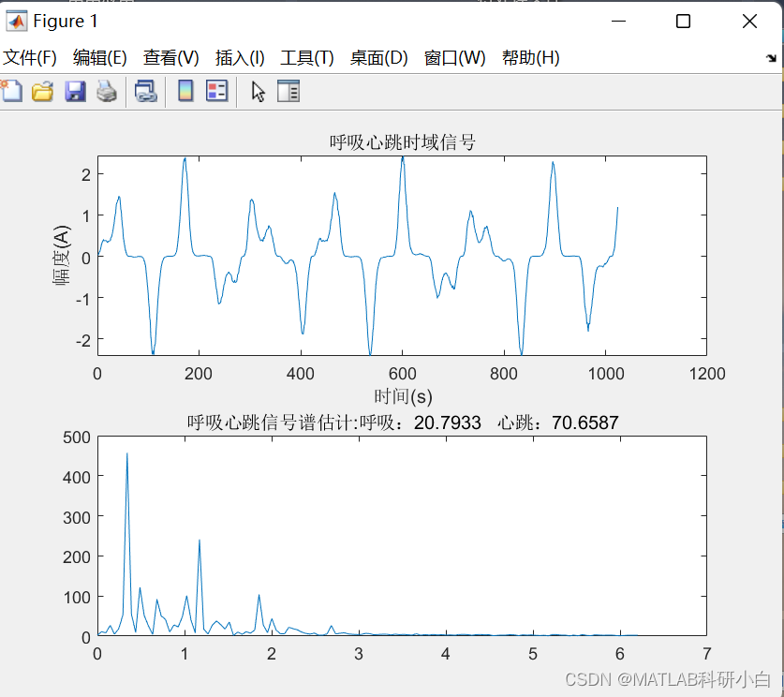The image size is (784, 697).
Task: Click inside the 呼吸心跳时域信号 plot area
Action: coord(403,253)
